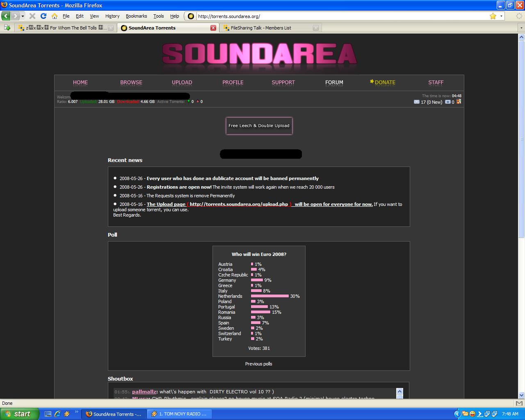This screenshot has height=420, width=525.
Task: Click the taskbar clock 7:48 AM
Action: [x=510, y=414]
